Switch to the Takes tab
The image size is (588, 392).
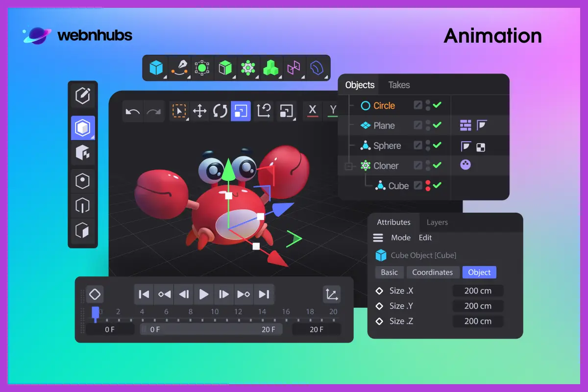click(x=398, y=85)
